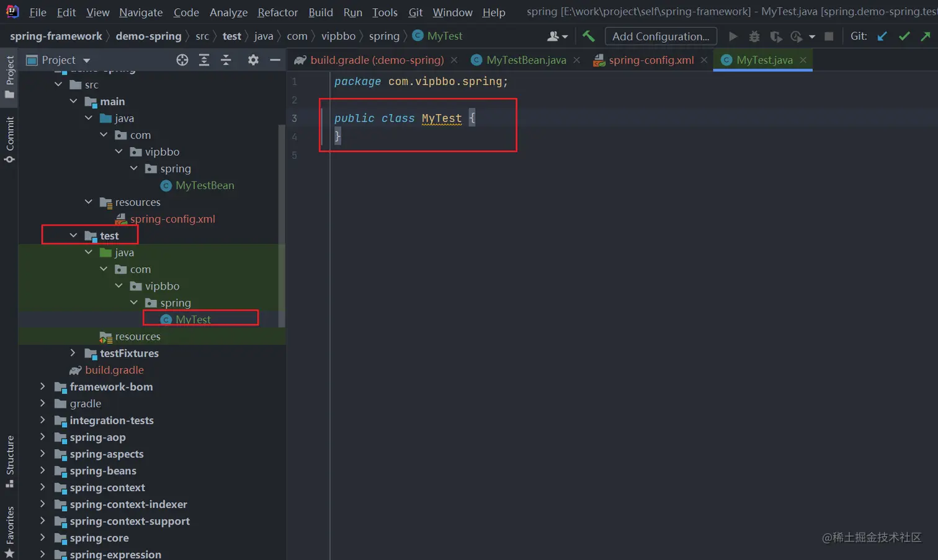Screen dimensions: 938x560
Task: Expand the spring-aop module
Action: (43, 437)
